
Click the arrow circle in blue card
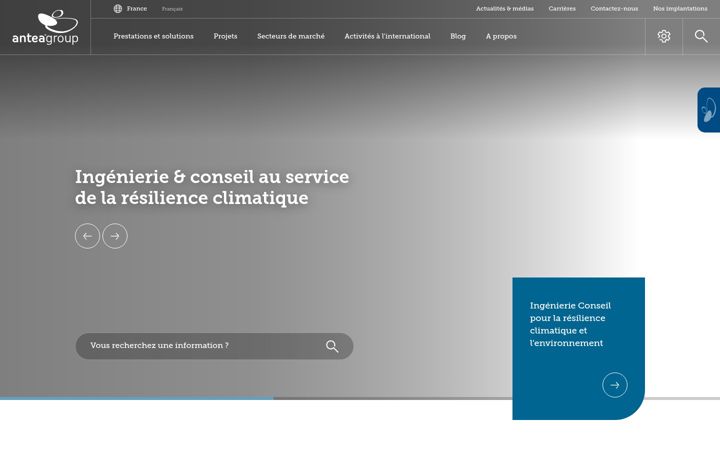615,385
